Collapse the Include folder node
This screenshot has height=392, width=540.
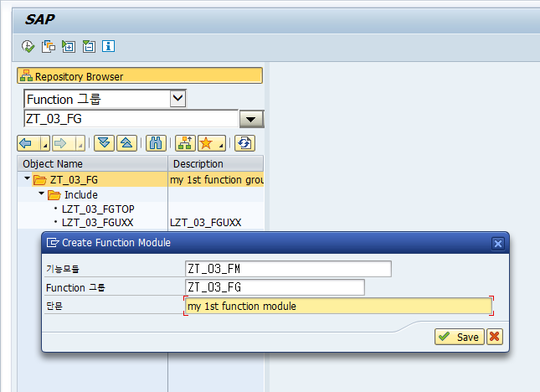pyautogui.click(x=41, y=193)
